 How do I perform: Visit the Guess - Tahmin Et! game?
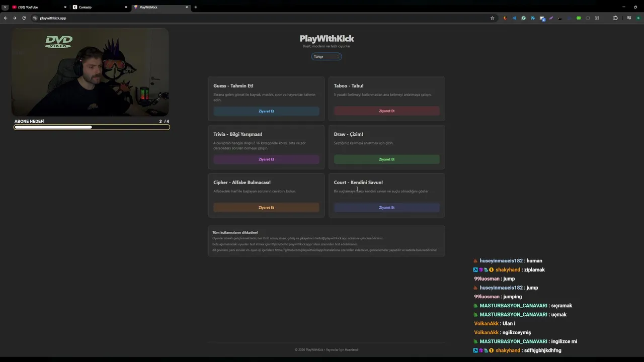point(266,111)
